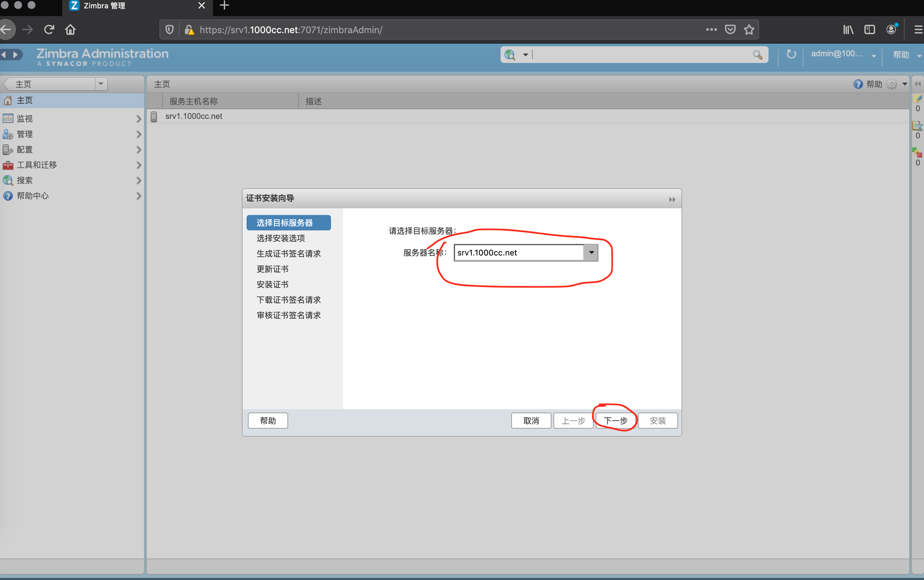The width and height of the screenshot is (924, 580).
Task: Select the 安装证书 wizard step
Action: 272,284
